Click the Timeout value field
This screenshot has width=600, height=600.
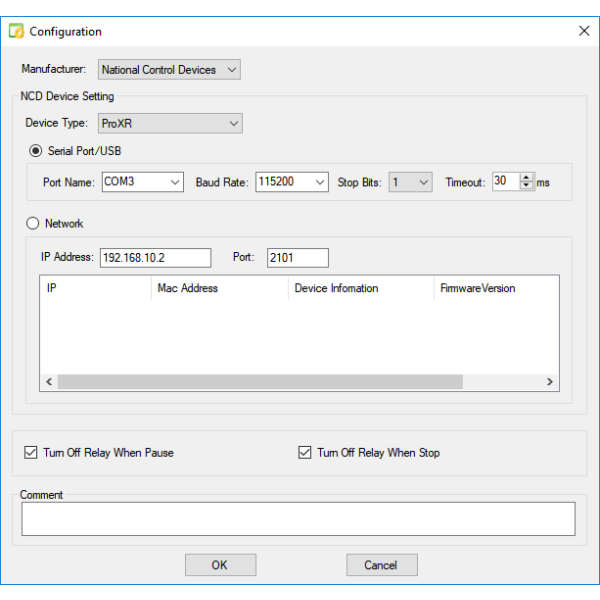506,181
